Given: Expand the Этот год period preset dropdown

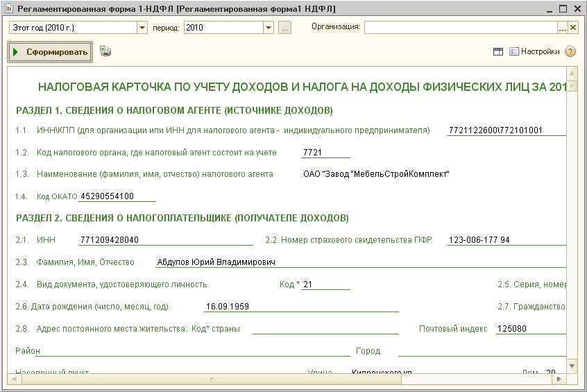Looking at the screenshot, I should (x=142, y=28).
